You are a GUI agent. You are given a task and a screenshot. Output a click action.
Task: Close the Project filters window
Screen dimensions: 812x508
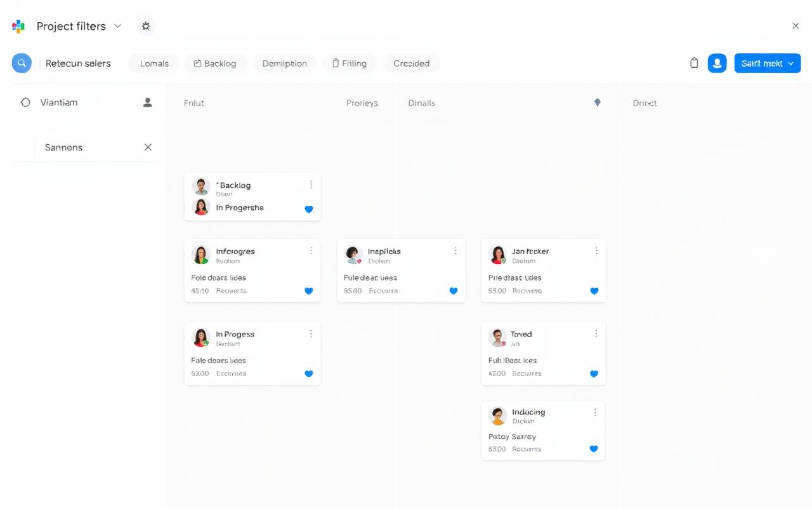click(x=796, y=26)
